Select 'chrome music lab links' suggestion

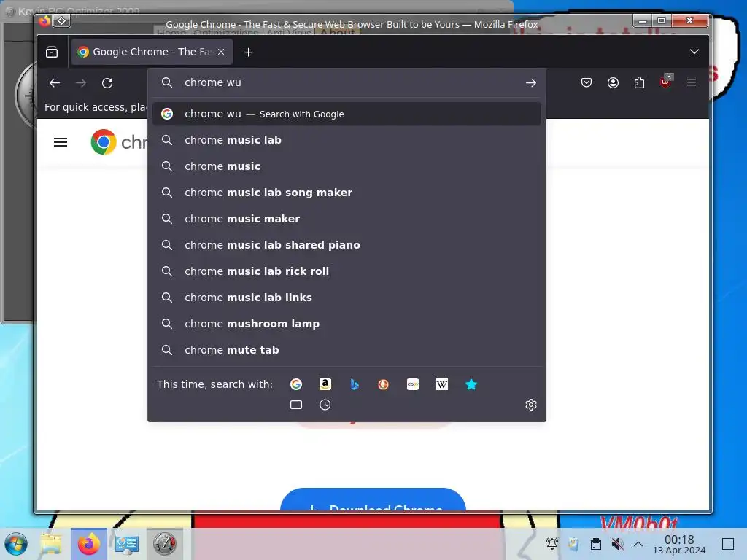(x=347, y=297)
